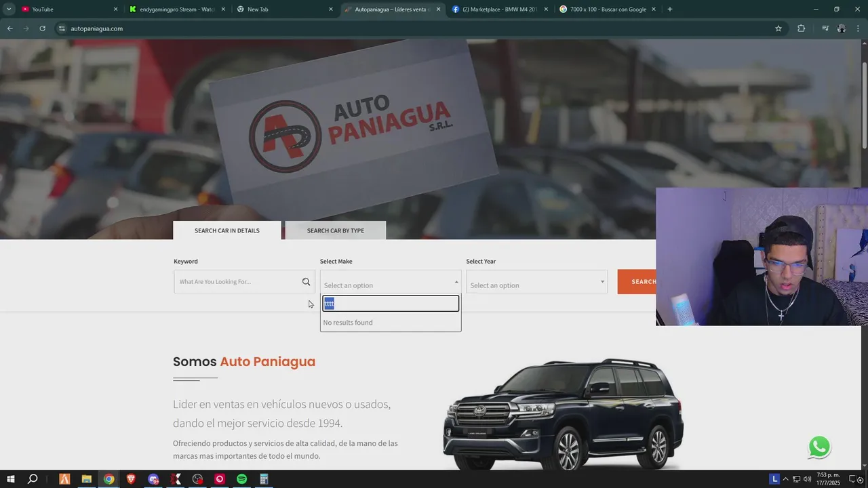Open network icon in system tray

tap(797, 479)
